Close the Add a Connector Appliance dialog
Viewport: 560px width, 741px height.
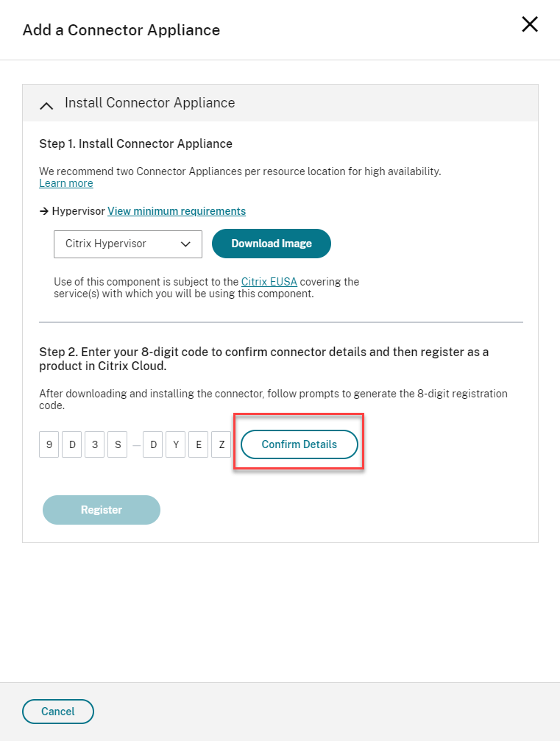[x=530, y=24]
